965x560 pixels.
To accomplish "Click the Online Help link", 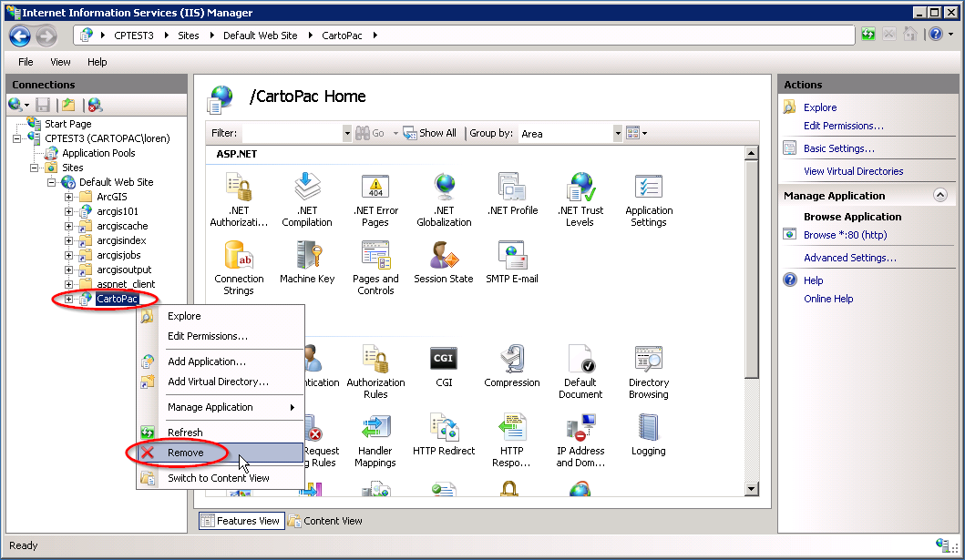I will 828,299.
